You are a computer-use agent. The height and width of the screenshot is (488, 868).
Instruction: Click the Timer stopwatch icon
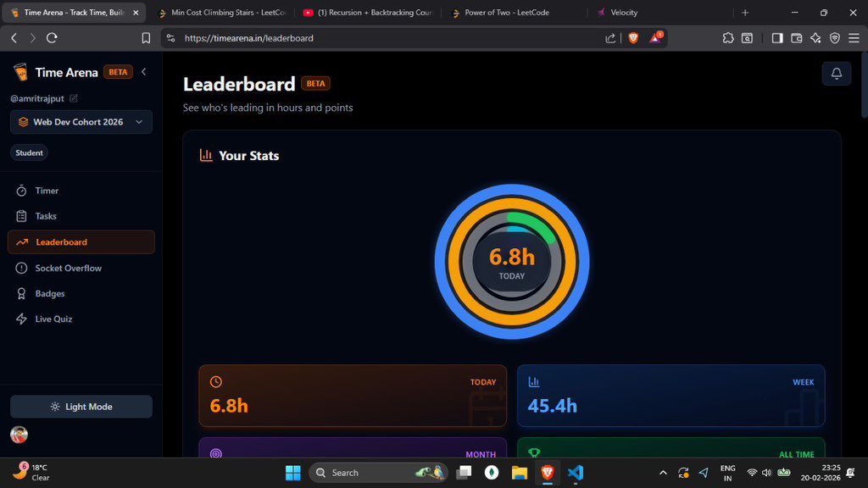21,191
